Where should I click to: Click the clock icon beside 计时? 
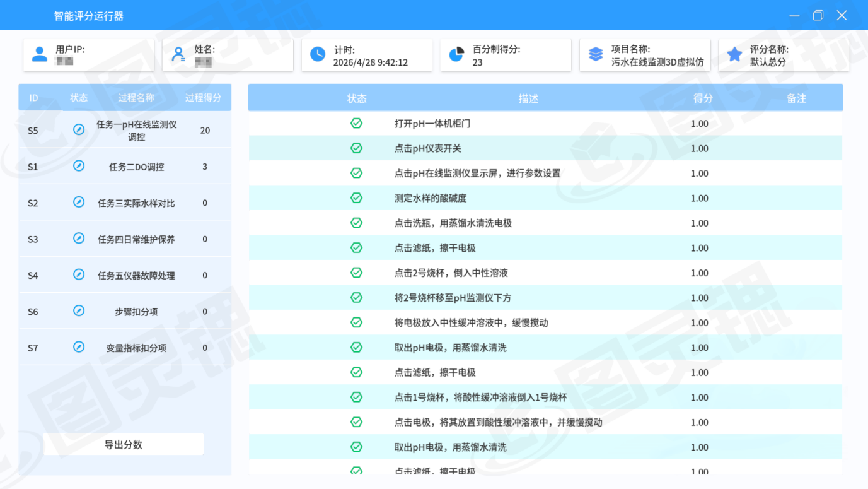pyautogui.click(x=318, y=55)
